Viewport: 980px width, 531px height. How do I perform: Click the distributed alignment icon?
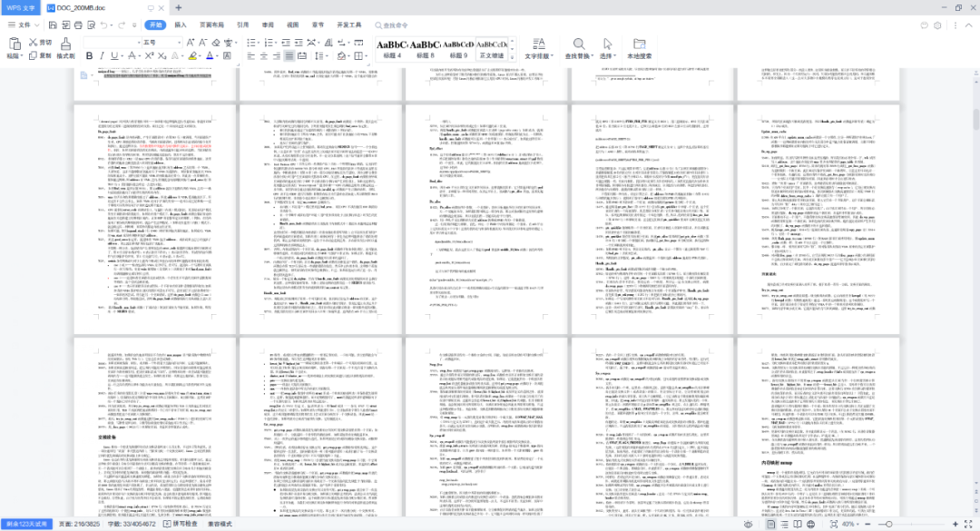(302, 55)
